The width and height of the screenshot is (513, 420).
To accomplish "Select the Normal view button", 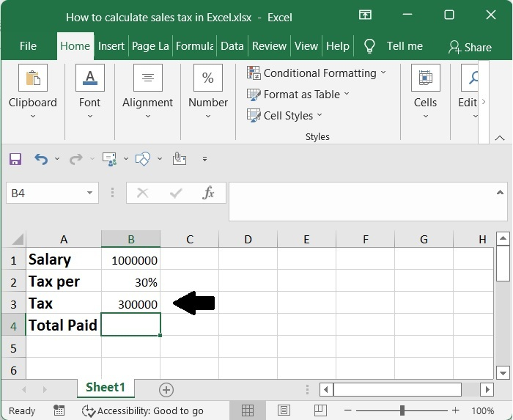I will coord(248,410).
